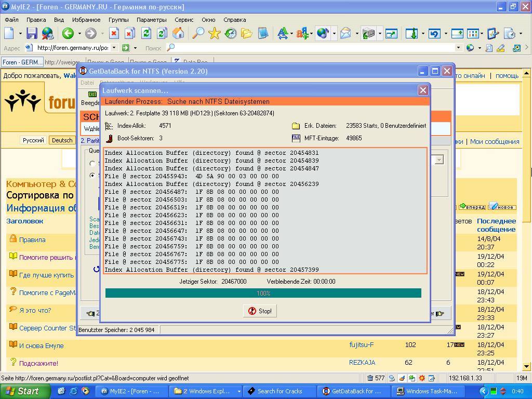Open the Сервис menu
This screenshot has height=399, width=532.
(x=184, y=20)
